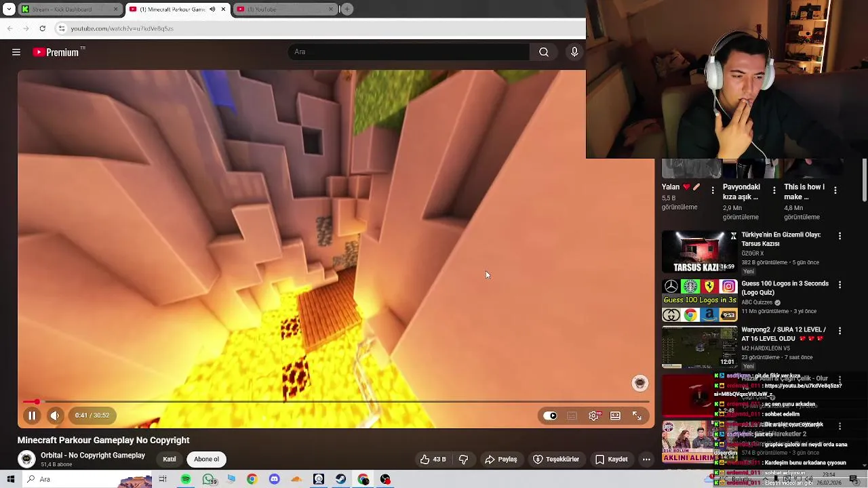The height and width of the screenshot is (488, 868).
Task: Reload the page with refresh icon
Action: [x=42, y=28]
